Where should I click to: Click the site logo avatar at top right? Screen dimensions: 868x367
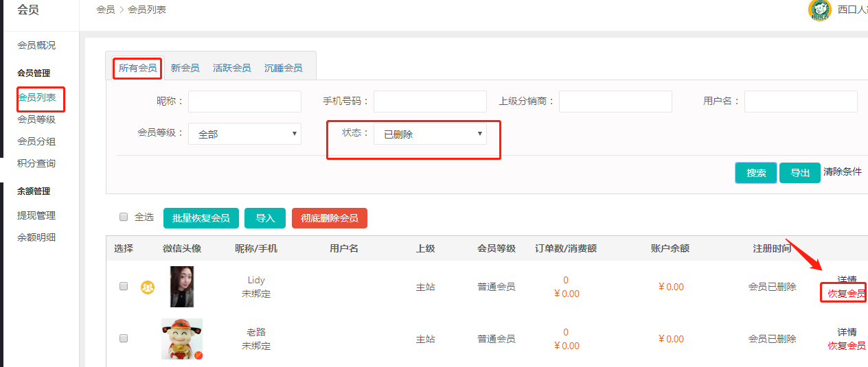[x=820, y=10]
